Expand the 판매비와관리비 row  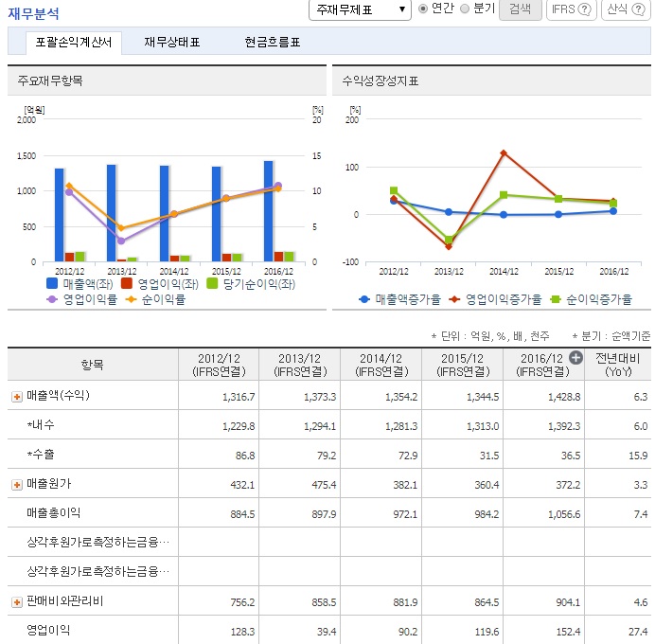click(17, 601)
